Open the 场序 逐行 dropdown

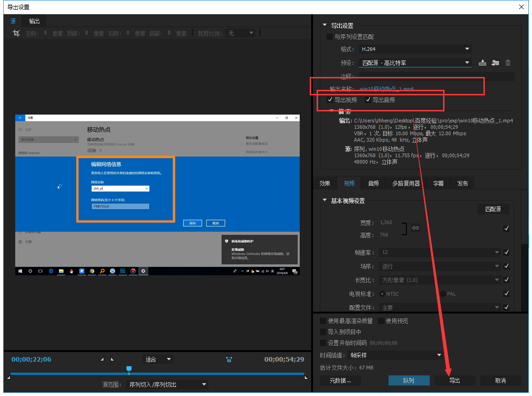440,266
